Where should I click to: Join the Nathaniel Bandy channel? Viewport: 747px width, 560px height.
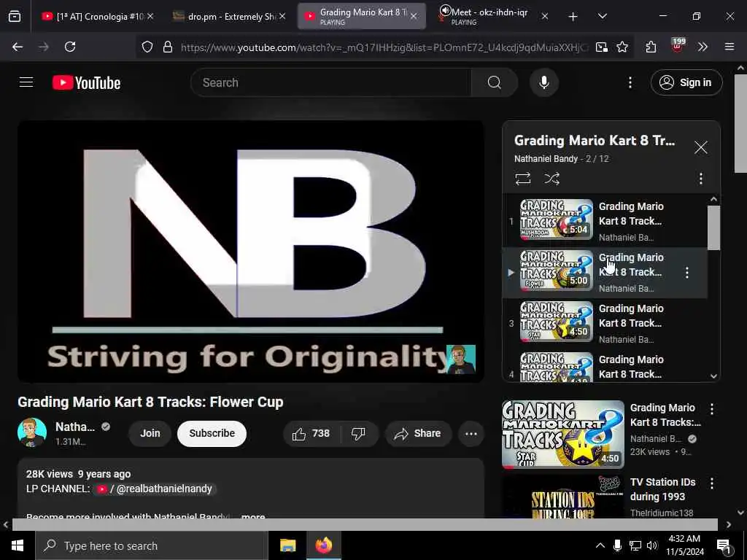pos(150,433)
